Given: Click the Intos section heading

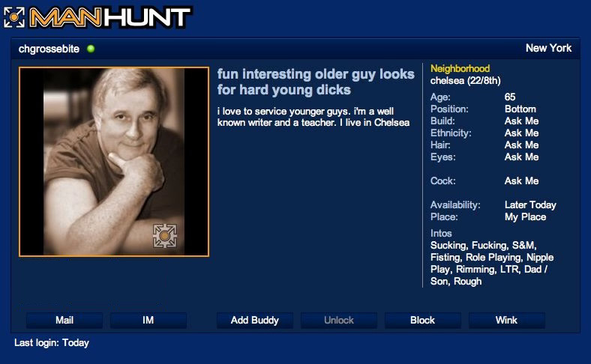Looking at the screenshot, I should (x=441, y=234).
